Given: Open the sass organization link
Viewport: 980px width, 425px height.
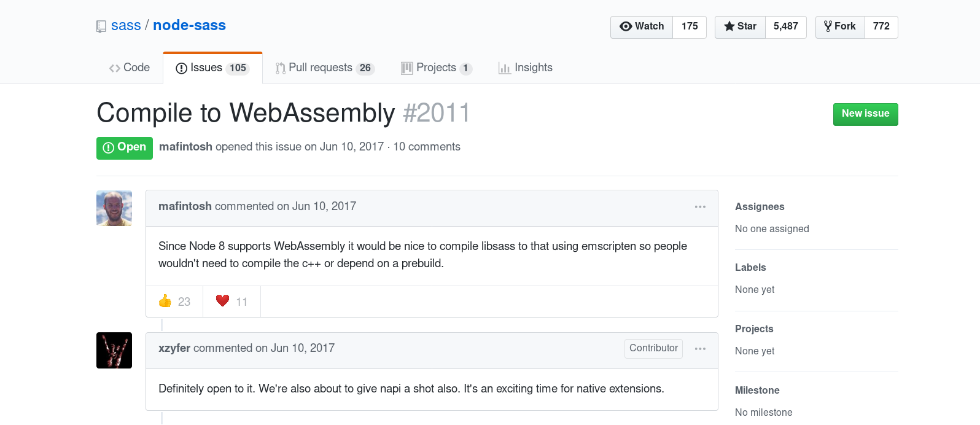Looking at the screenshot, I should [126, 26].
